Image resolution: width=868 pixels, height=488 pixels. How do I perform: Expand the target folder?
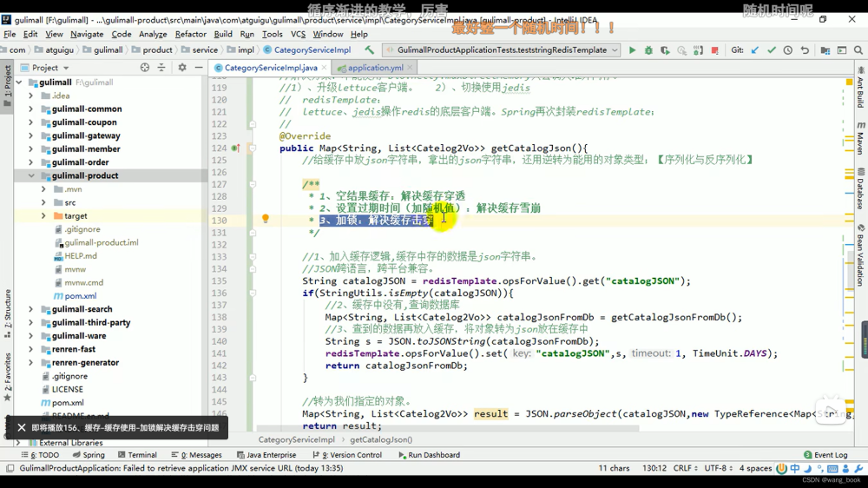click(43, 216)
